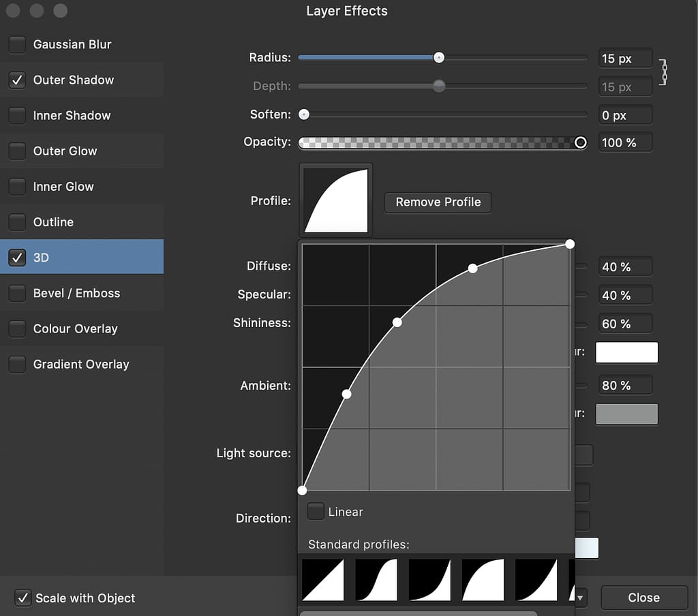This screenshot has width=698, height=616.
Task: Select the fifth concave standard profile preset
Action: (x=536, y=580)
